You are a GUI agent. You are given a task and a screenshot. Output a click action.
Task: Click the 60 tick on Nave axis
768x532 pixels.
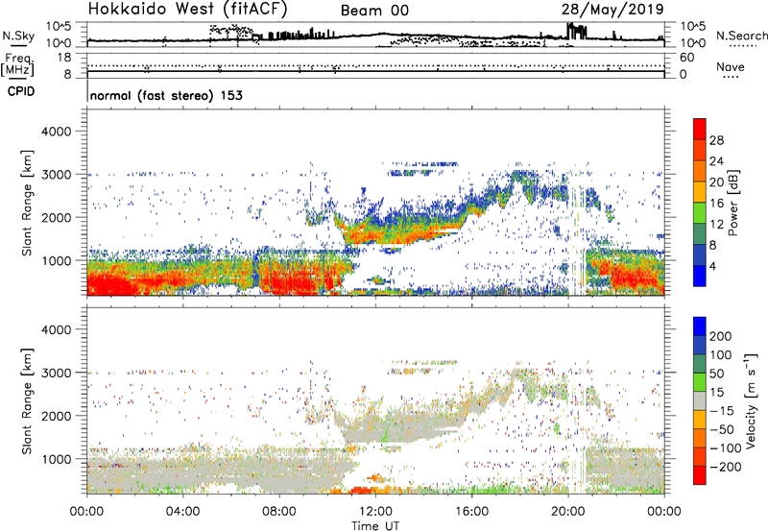click(x=686, y=58)
